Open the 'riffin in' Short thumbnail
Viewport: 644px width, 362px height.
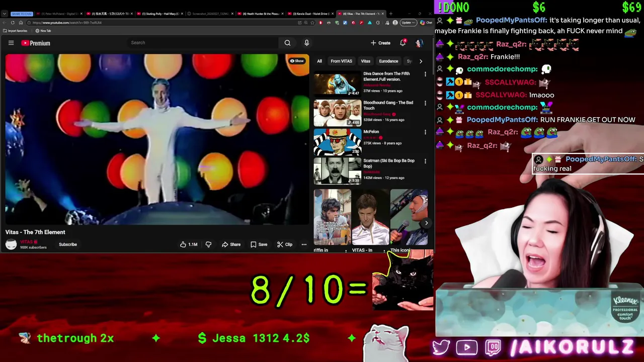[332, 217]
